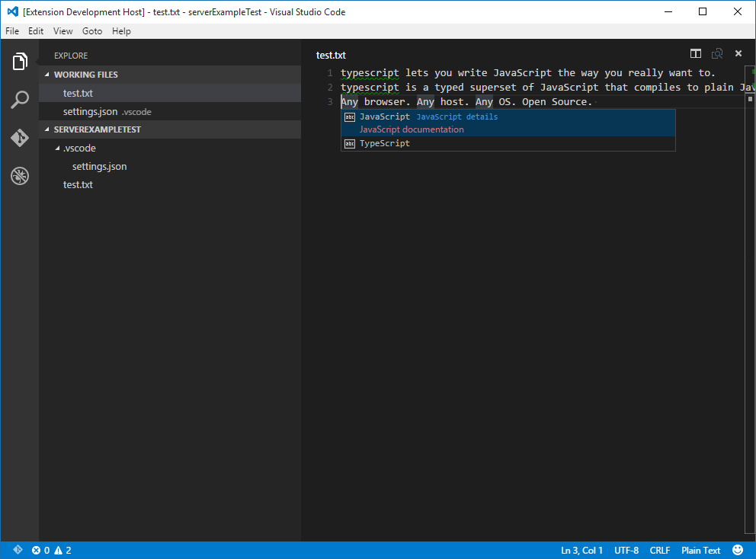Click the Ln 3, Col 1 position indicator

(581, 550)
